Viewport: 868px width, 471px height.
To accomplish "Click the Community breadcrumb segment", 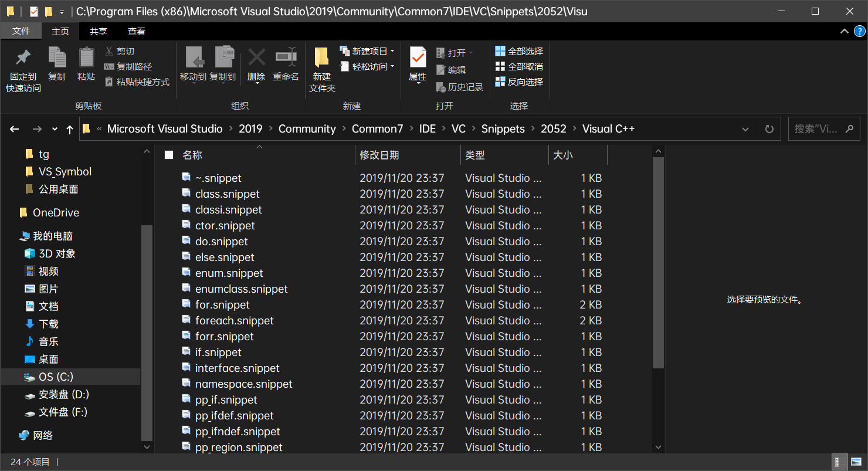I will click(x=307, y=129).
